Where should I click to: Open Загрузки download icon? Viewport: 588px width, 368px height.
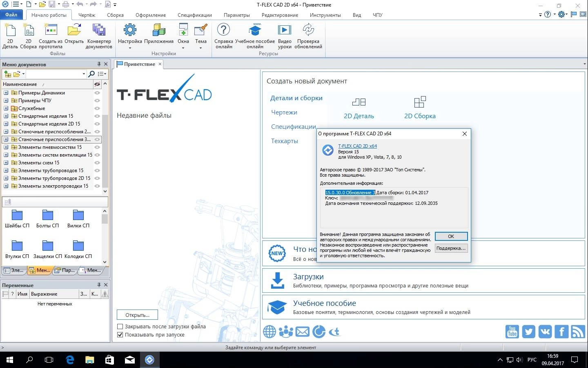click(x=278, y=280)
